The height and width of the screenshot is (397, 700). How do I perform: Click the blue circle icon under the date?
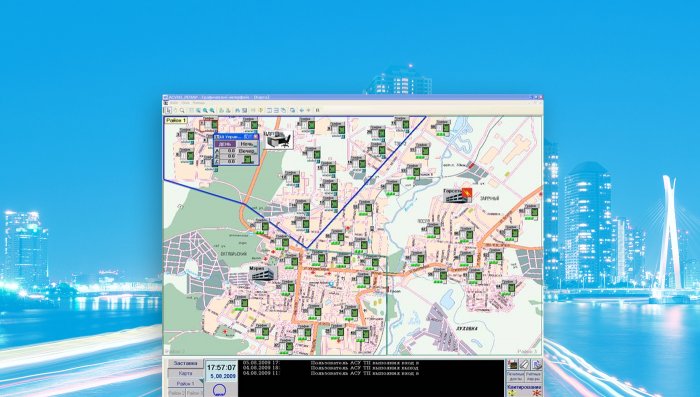click(219, 391)
